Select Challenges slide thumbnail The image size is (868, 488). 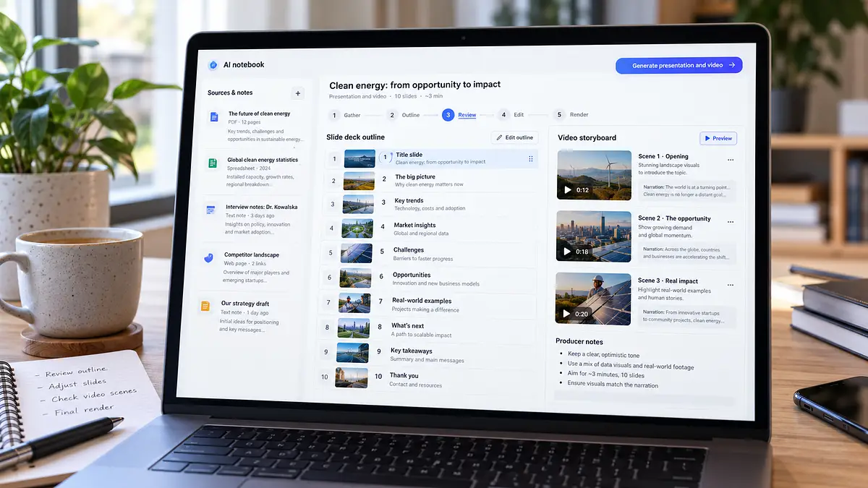(x=356, y=252)
